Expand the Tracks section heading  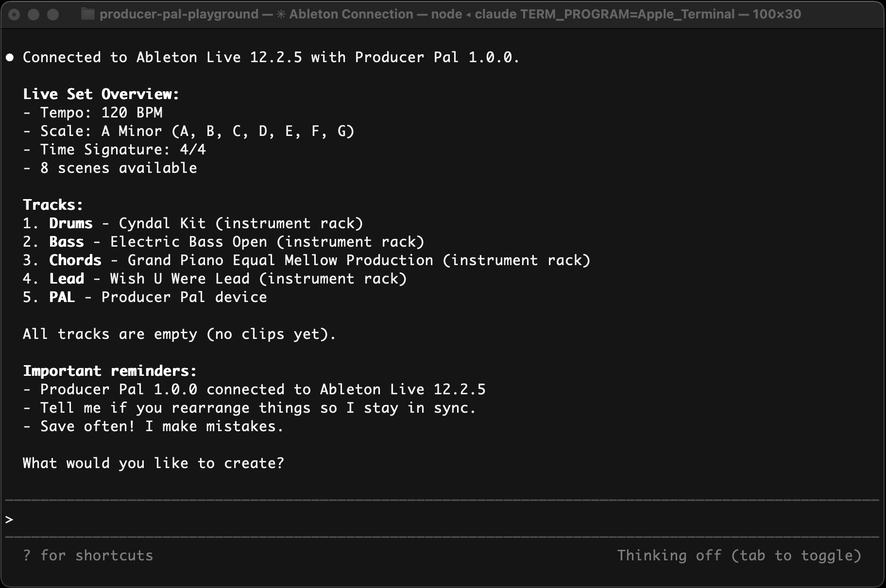coord(52,204)
